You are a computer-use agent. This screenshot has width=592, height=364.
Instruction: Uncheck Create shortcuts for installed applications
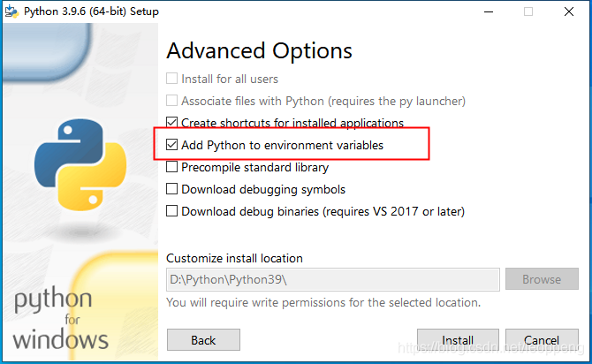click(x=172, y=123)
